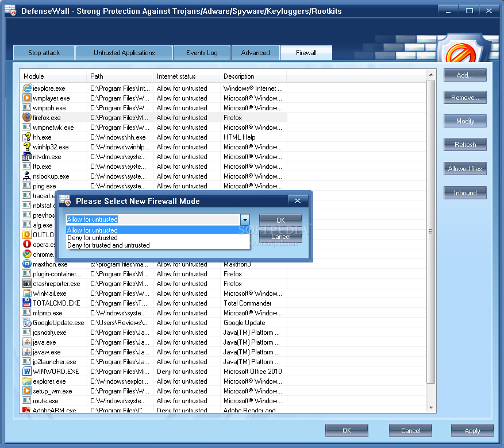This screenshot has height=448, width=504.
Task: Click the DefenseWall title bar app icon
Action: click(10, 10)
